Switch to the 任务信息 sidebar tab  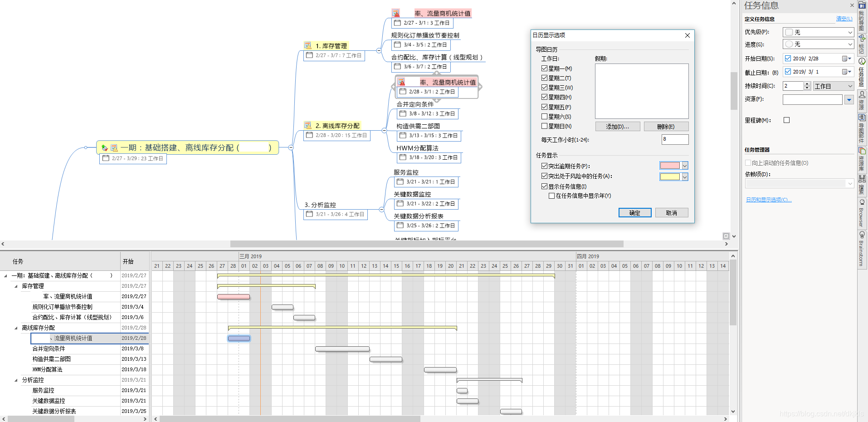(862, 73)
